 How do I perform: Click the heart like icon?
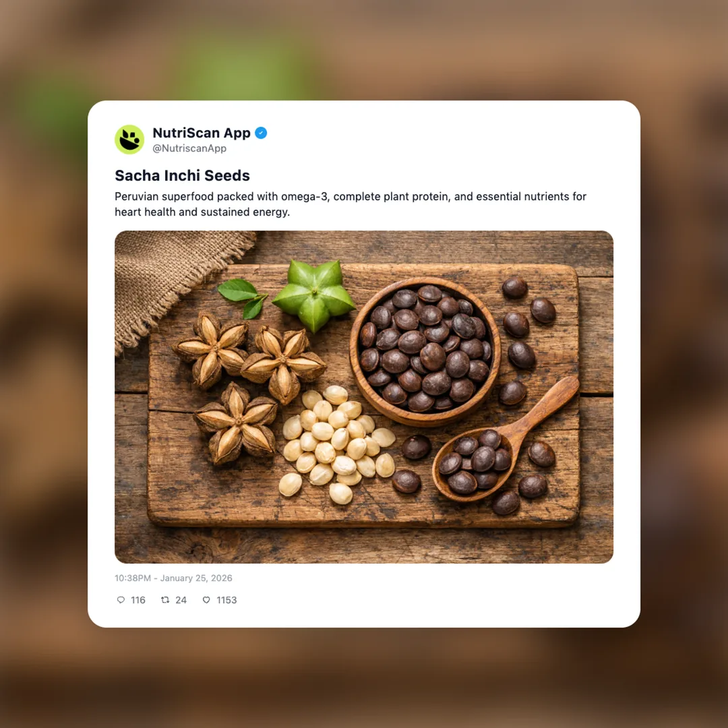pyautogui.click(x=206, y=600)
